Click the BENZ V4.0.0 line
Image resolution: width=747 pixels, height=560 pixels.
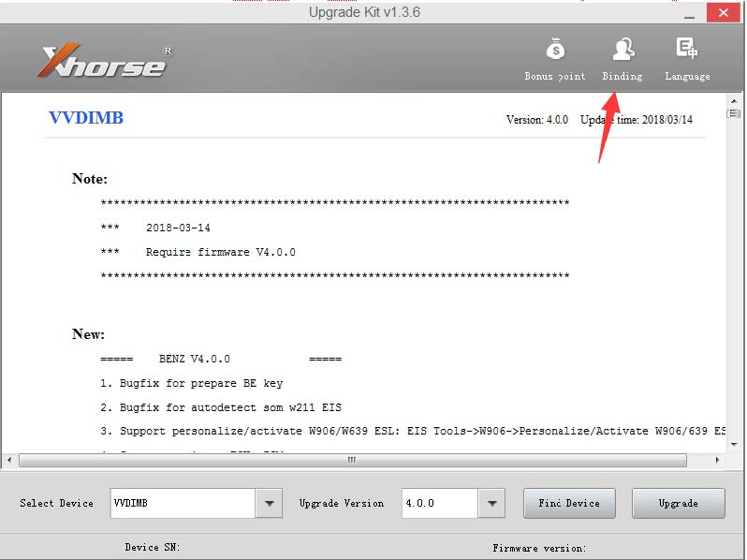[221, 359]
